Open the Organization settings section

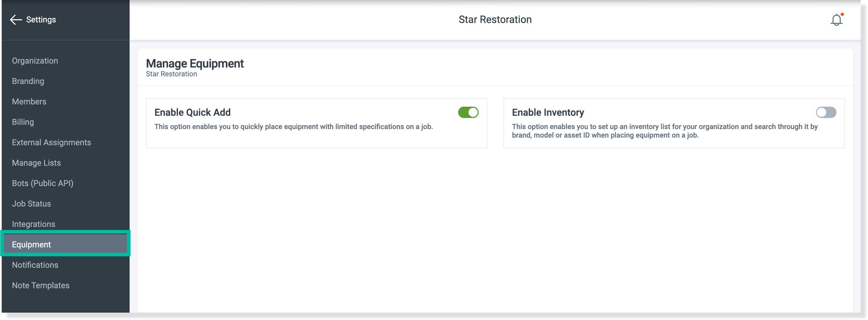pos(35,61)
